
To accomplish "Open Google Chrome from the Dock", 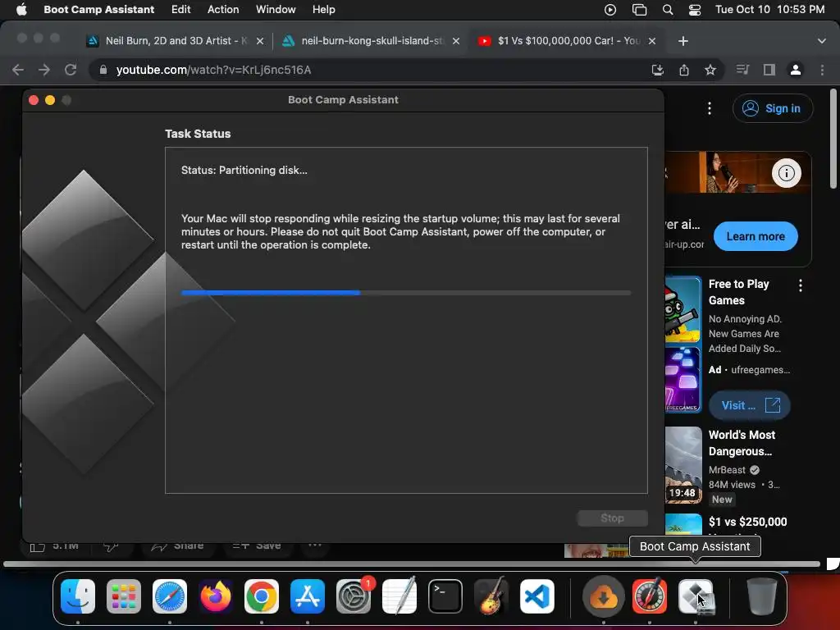I will tap(262, 596).
